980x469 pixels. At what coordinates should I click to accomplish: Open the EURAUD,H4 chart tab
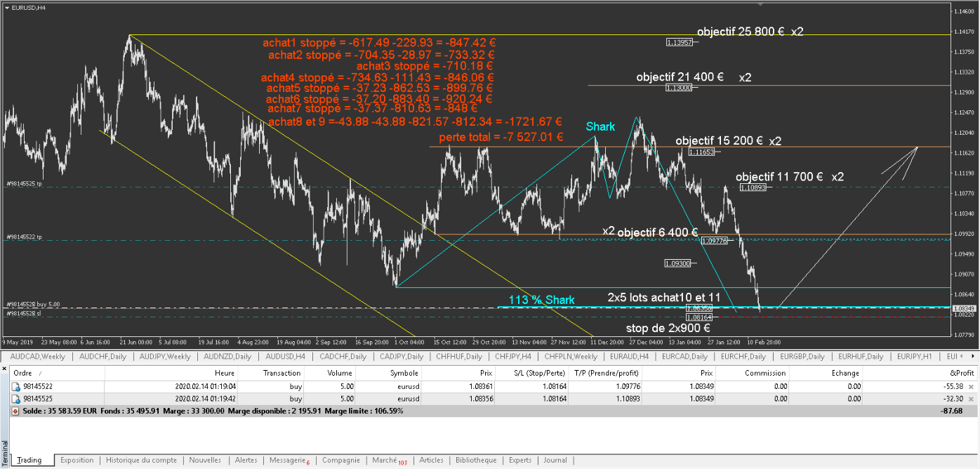point(628,357)
